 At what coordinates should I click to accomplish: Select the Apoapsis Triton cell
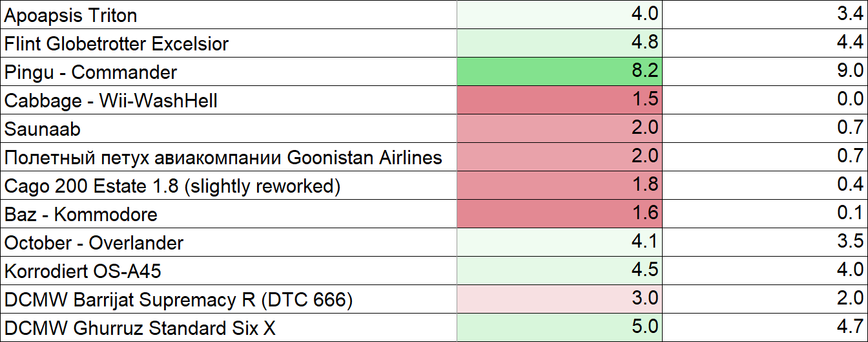229,15
